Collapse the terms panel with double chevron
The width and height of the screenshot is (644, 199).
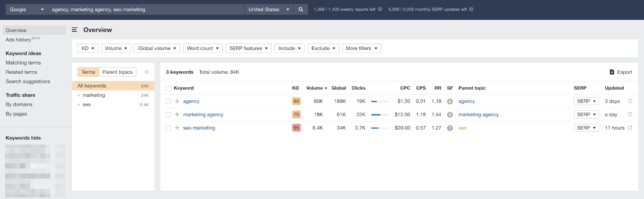(147, 72)
